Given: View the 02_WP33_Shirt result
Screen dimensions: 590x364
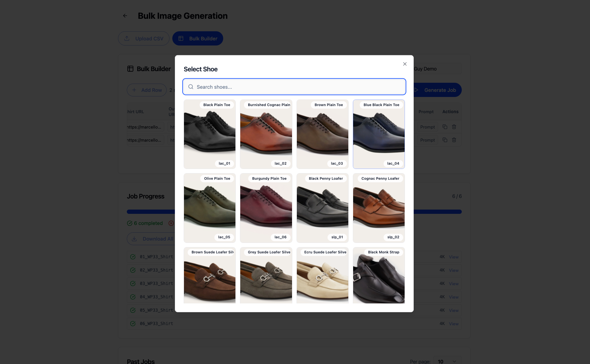Looking at the screenshot, I should pos(454,270).
